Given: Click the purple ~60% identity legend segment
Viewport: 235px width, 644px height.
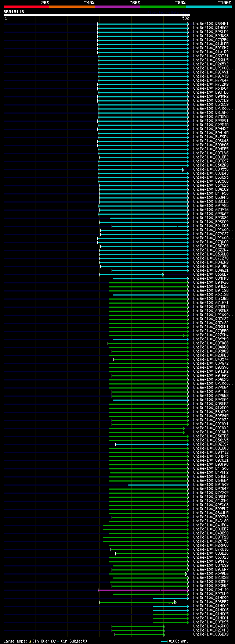Looking at the screenshot, I should [x=117, y=7].
